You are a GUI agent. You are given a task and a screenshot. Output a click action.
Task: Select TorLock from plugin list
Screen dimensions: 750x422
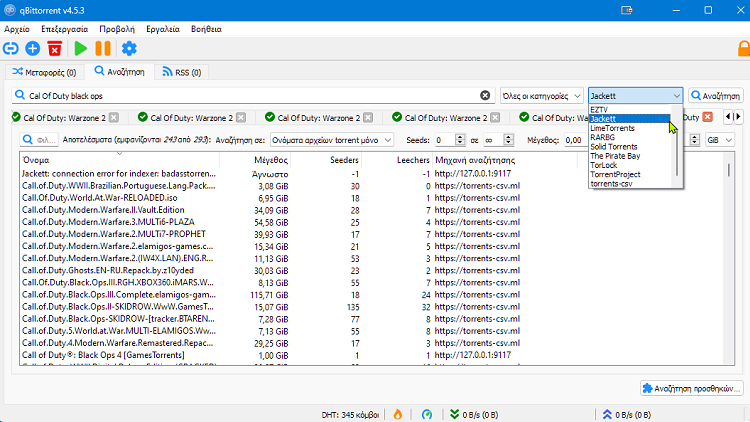pyautogui.click(x=632, y=165)
